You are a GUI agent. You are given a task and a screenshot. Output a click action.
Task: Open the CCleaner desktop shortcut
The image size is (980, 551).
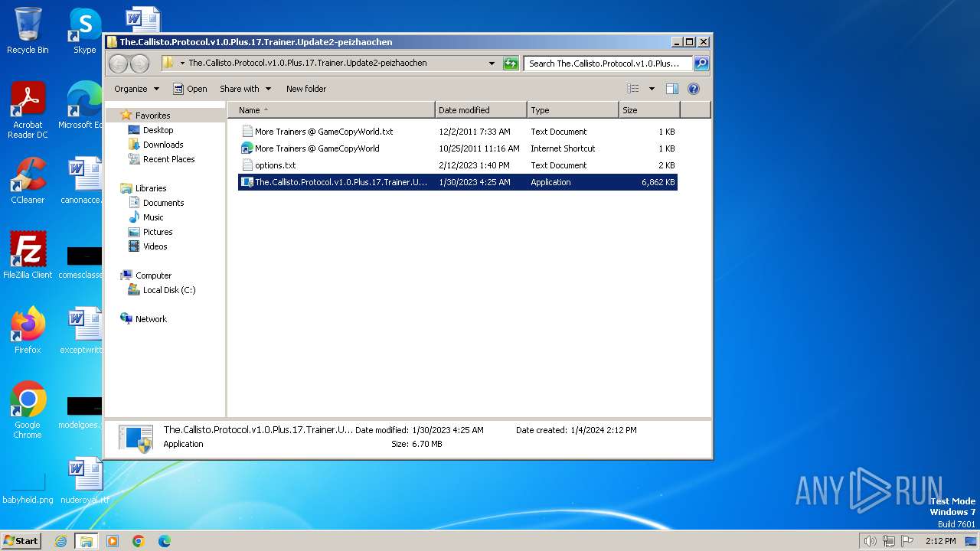(x=28, y=180)
